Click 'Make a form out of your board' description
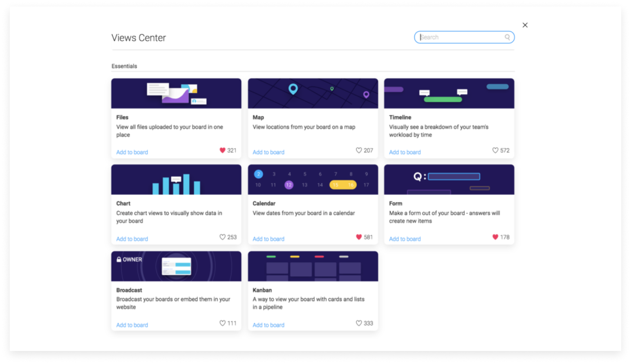Image resolution: width=631 pixels, height=364 pixels. 445,217
